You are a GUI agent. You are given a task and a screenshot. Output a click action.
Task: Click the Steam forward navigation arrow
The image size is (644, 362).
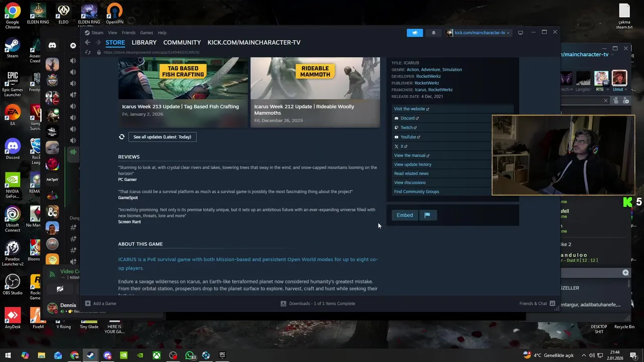98,42
